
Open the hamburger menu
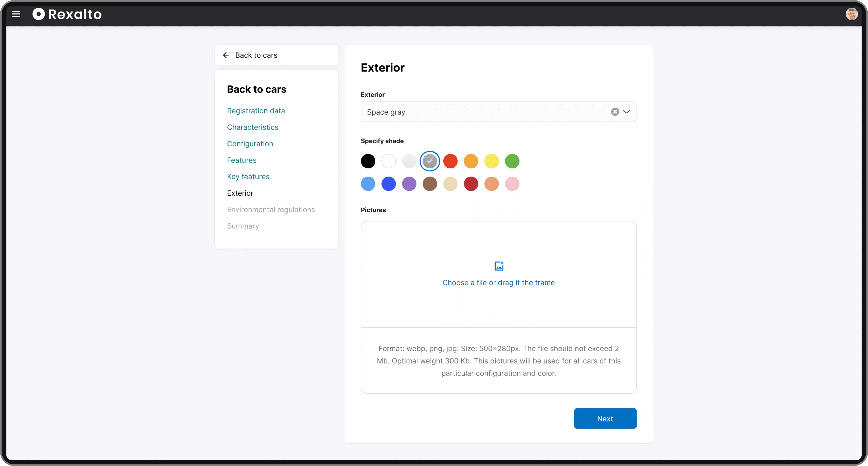(16, 14)
